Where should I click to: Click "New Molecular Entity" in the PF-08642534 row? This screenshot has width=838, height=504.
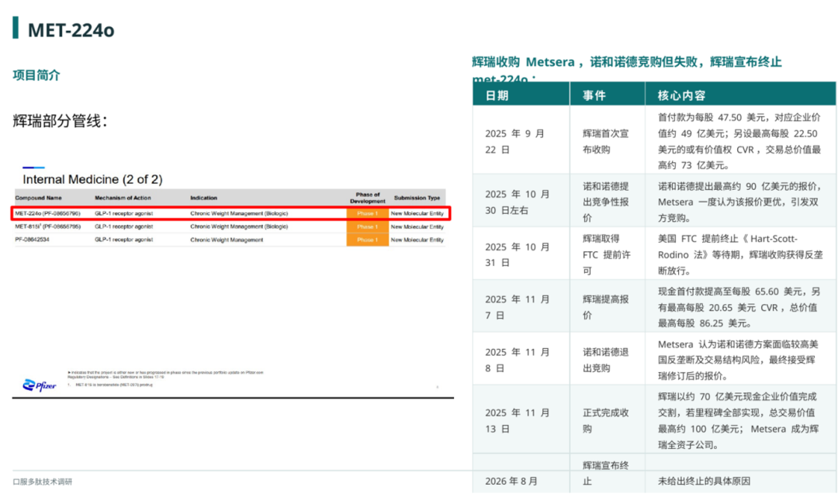pyautogui.click(x=417, y=240)
